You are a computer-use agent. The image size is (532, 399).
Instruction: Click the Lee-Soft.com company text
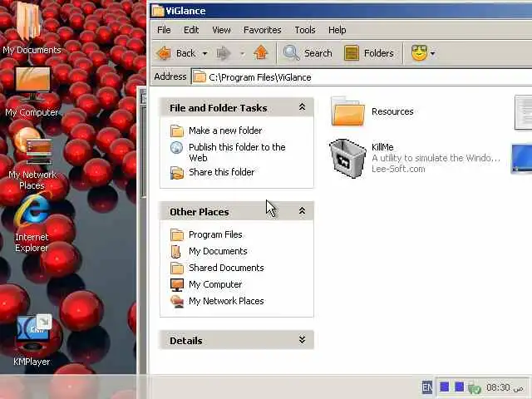[x=398, y=169]
